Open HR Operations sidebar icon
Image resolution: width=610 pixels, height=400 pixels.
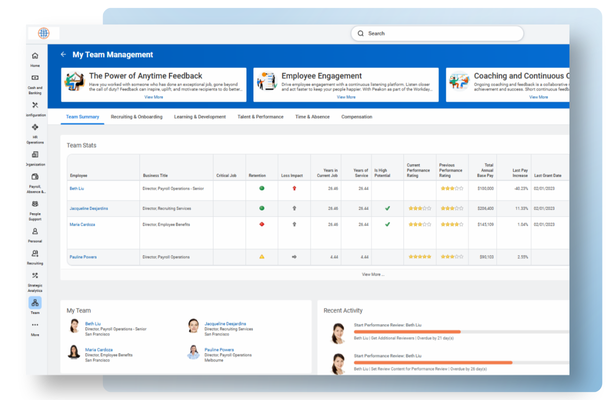click(x=35, y=127)
